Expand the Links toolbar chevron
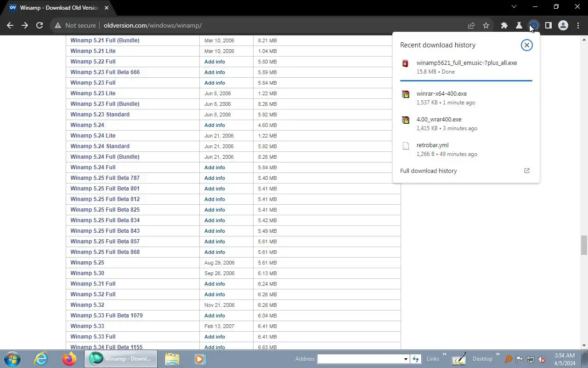This screenshot has height=368, width=588. (444, 354)
